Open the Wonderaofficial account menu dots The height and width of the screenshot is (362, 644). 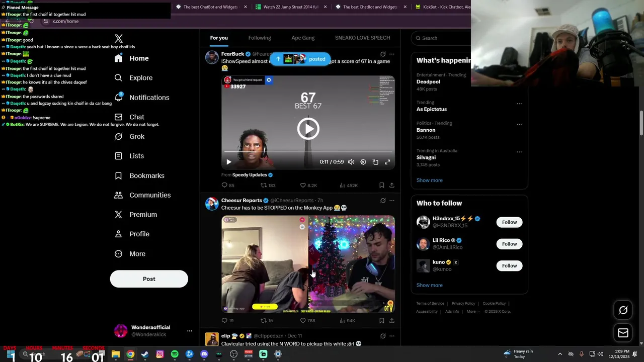coord(190,331)
